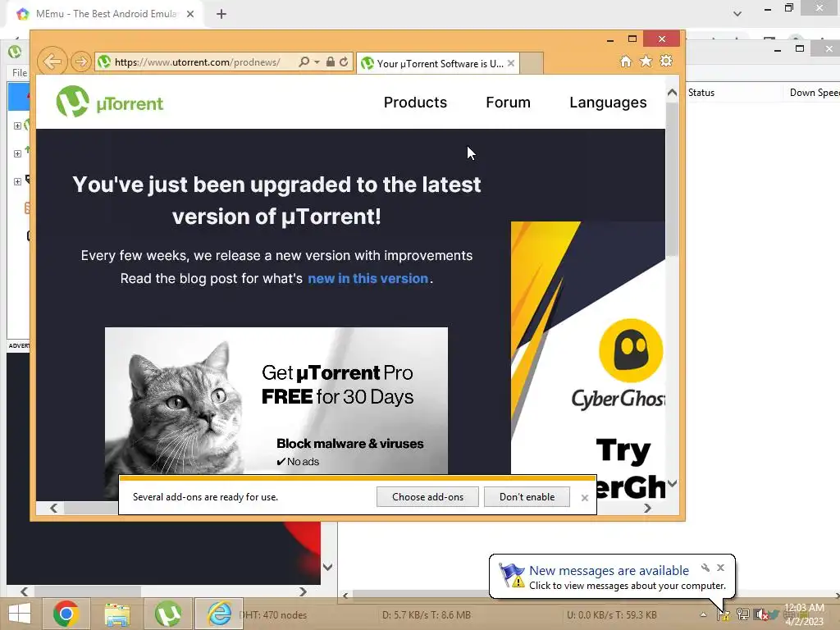
Task: Follow the 'new in this version' link
Action: pyautogui.click(x=368, y=279)
